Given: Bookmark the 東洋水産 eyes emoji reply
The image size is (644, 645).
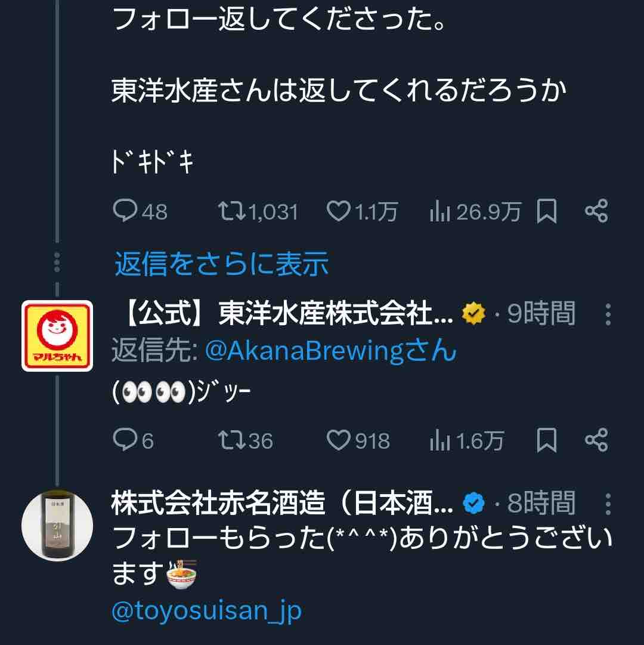Looking at the screenshot, I should point(547,440).
